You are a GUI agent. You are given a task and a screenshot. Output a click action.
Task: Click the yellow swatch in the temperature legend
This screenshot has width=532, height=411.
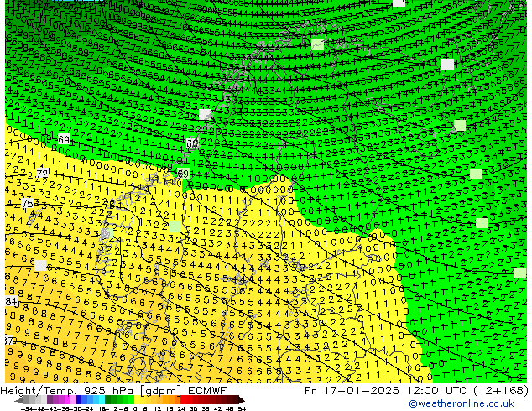tap(137, 400)
